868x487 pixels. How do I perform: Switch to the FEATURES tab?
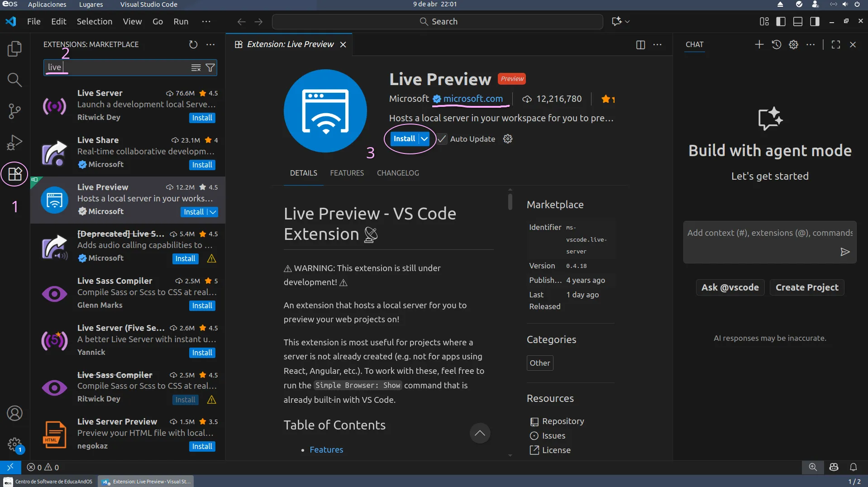(x=347, y=173)
